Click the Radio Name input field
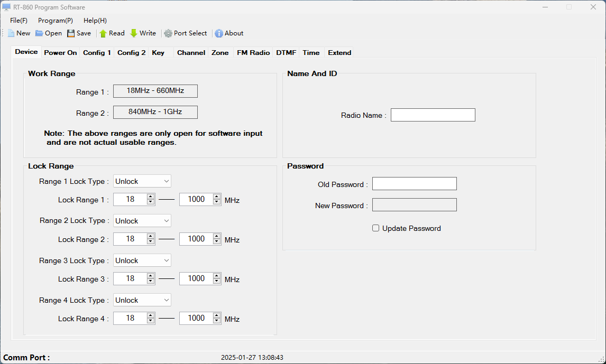 (433, 115)
